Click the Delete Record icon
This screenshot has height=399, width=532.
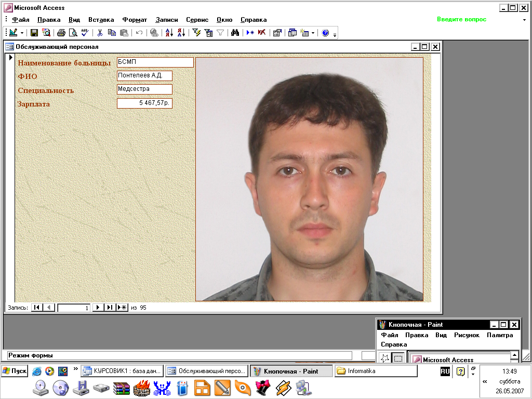(262, 33)
